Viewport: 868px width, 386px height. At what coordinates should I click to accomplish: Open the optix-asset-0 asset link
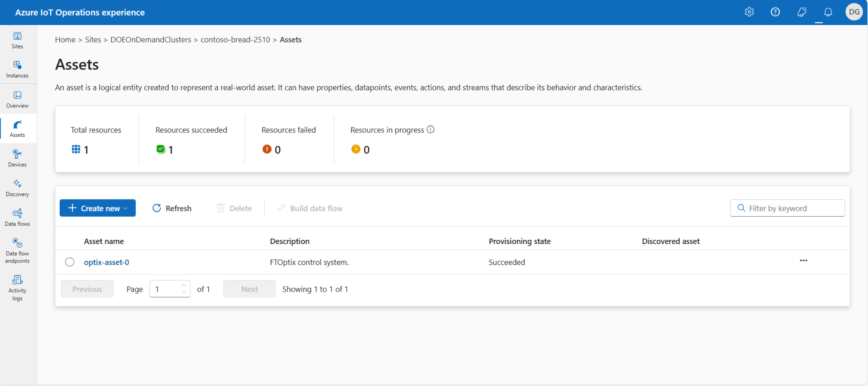[106, 262]
